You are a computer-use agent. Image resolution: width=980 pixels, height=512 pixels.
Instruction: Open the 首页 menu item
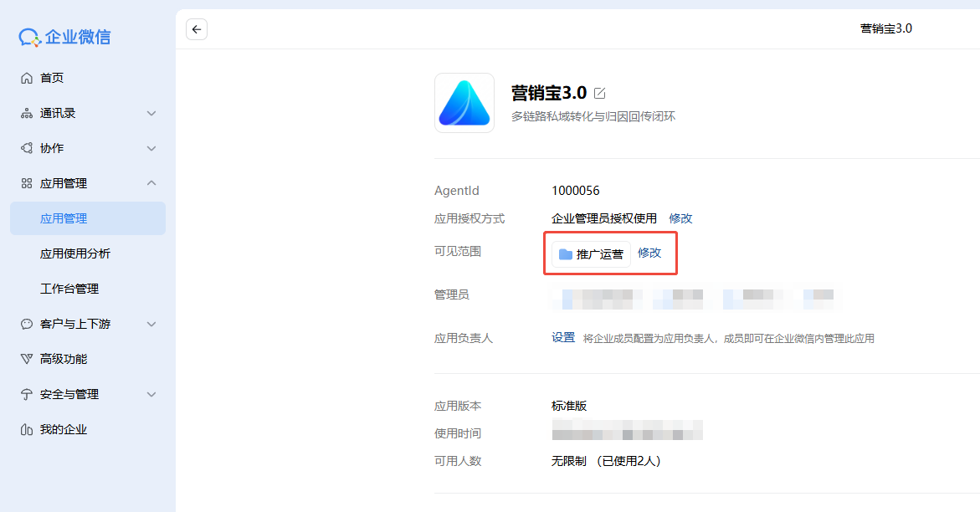point(88,78)
